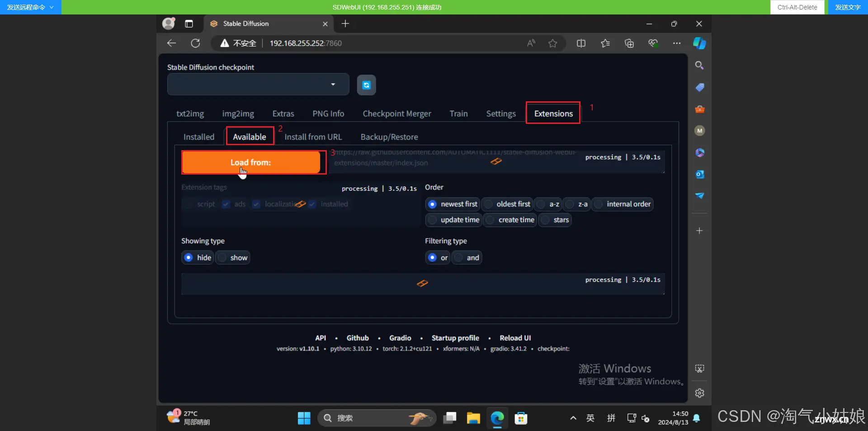
Task: Switch to the txt2img tab
Action: 190,114
